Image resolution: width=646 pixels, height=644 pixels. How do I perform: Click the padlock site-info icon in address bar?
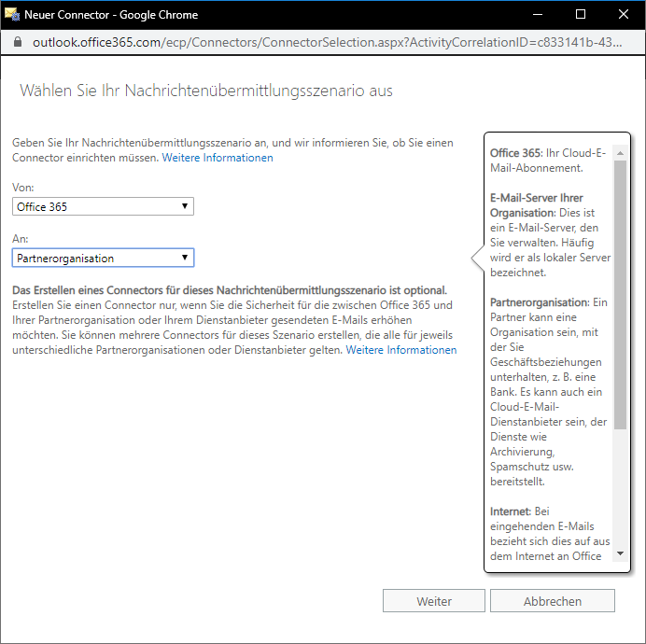coord(18,42)
